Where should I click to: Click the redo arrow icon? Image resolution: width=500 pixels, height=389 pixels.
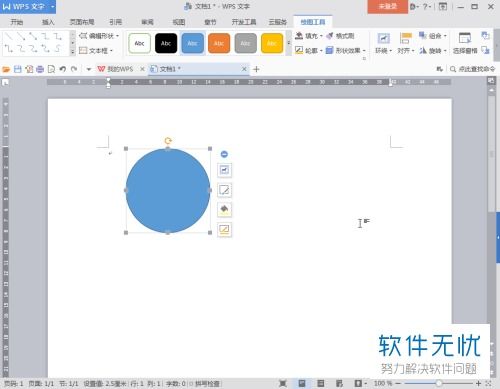click(x=74, y=69)
